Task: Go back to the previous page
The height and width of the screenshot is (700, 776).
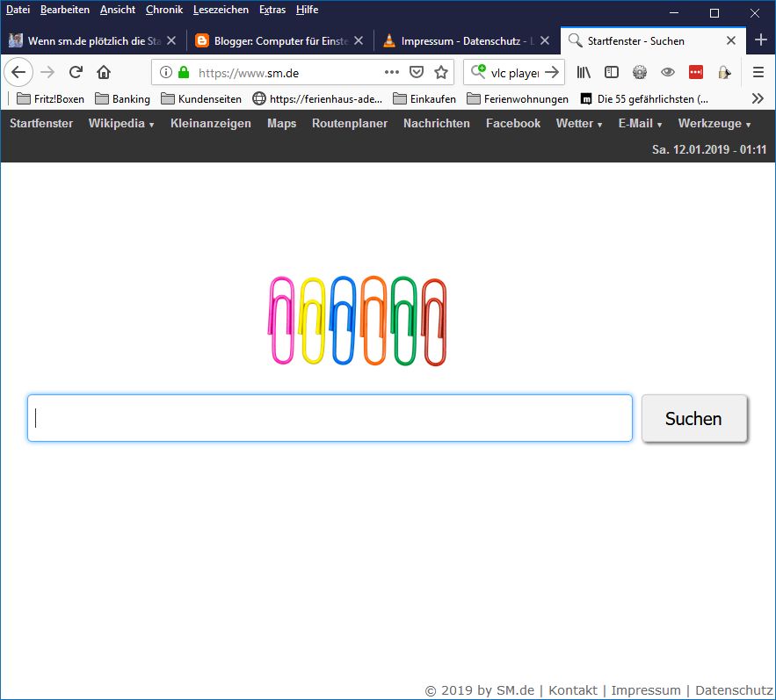Action: click(18, 72)
